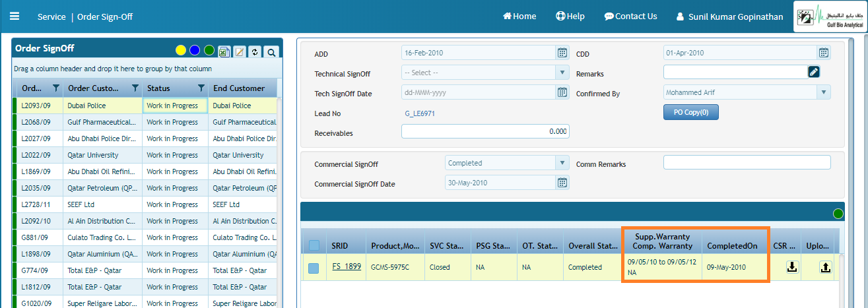The width and height of the screenshot is (868, 308).
Task: Click the Gulf Bio Analytical logo
Action: (830, 16)
